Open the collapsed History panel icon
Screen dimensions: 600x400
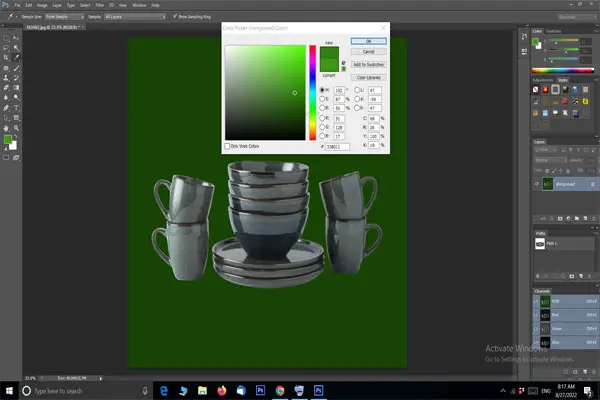524,37
